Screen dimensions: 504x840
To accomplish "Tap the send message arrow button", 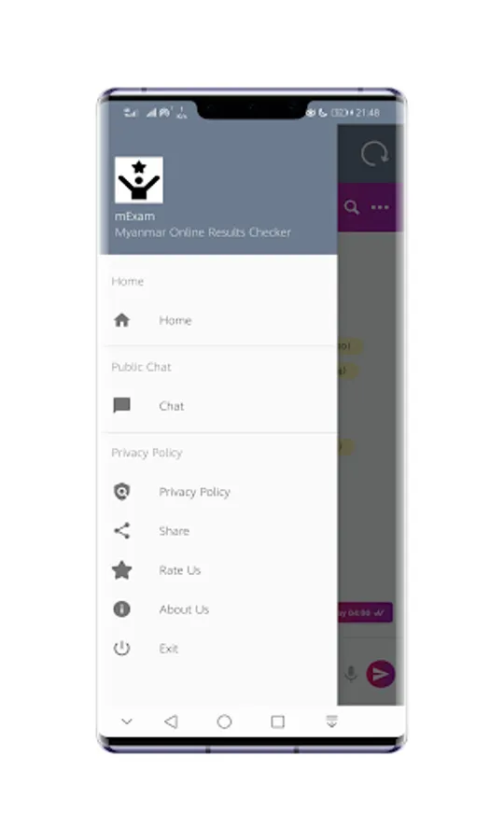I will pyautogui.click(x=380, y=674).
